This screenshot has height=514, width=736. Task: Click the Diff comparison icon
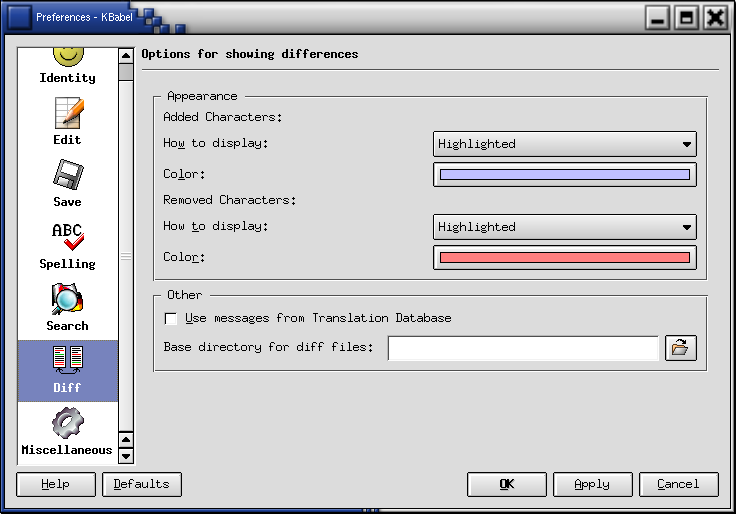pos(67,362)
